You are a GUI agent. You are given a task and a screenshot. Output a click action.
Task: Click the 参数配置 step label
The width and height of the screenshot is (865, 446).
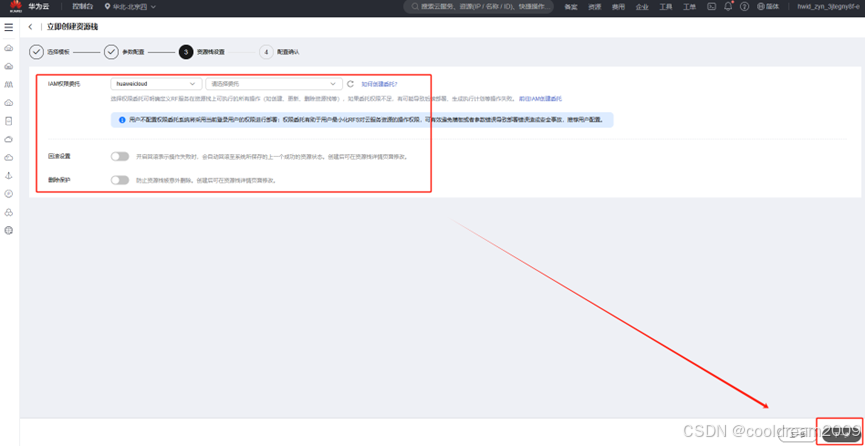tap(133, 52)
